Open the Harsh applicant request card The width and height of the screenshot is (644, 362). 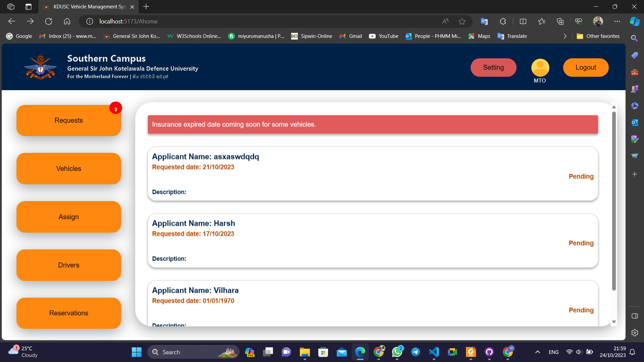373,241
